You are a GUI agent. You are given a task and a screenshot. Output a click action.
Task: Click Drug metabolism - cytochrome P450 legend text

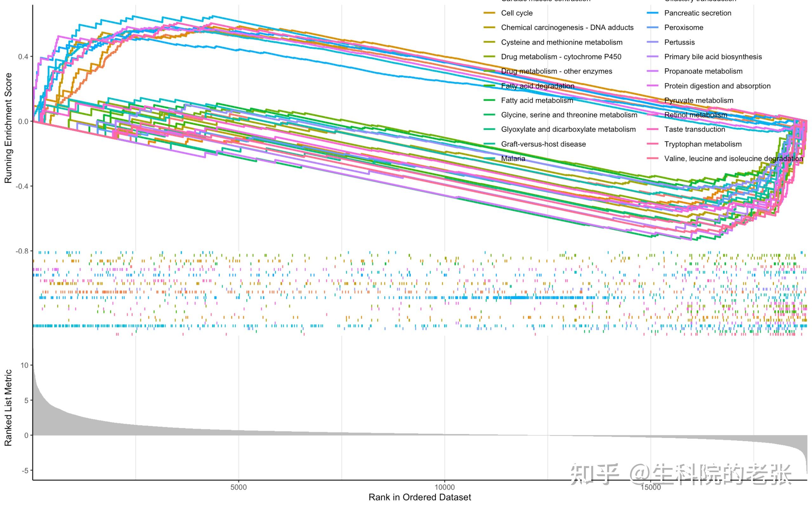pyautogui.click(x=561, y=57)
